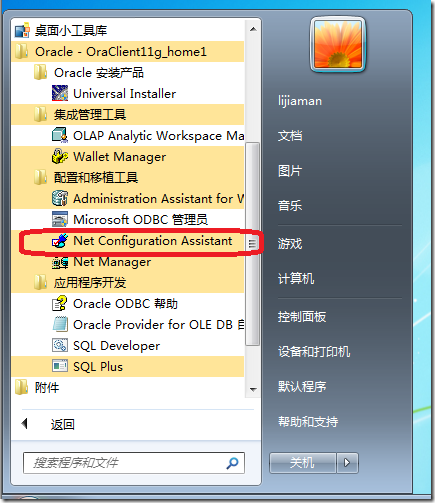Open 帮助和支持
The width and height of the screenshot is (435, 503).
(308, 422)
